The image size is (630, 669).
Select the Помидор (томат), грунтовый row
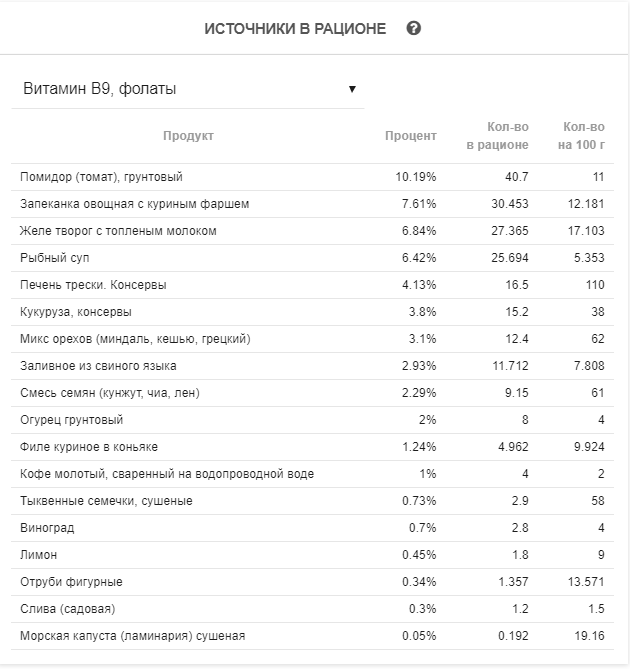pos(101,177)
